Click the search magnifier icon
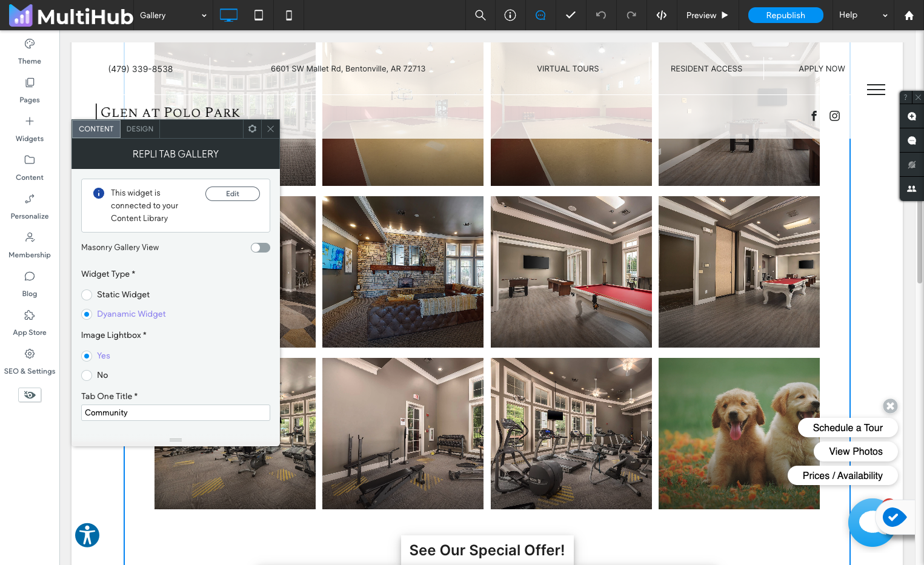This screenshot has height=565, width=924. (480, 15)
